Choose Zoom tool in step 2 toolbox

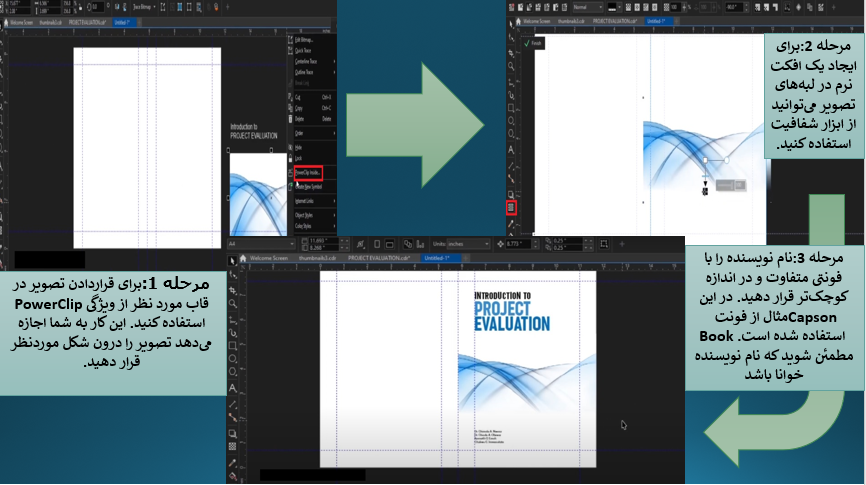pyautogui.click(x=511, y=66)
